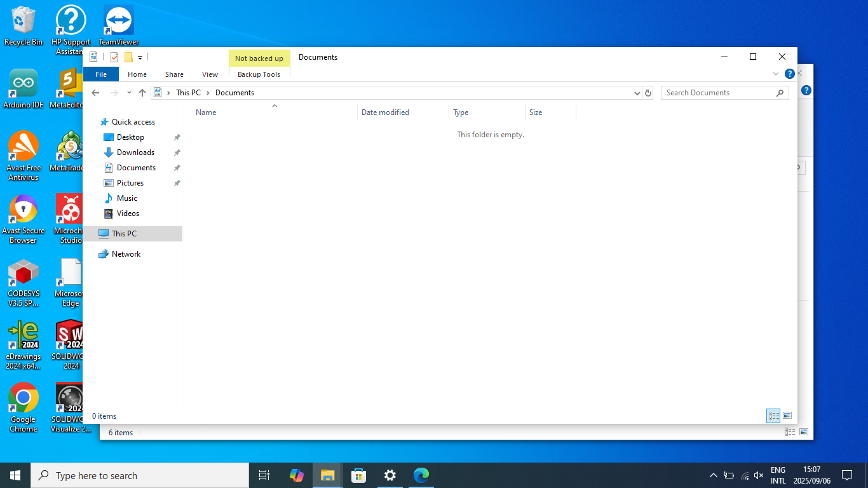This screenshot has height=488, width=868.
Task: Open Settings from the taskbar
Action: coord(390,475)
